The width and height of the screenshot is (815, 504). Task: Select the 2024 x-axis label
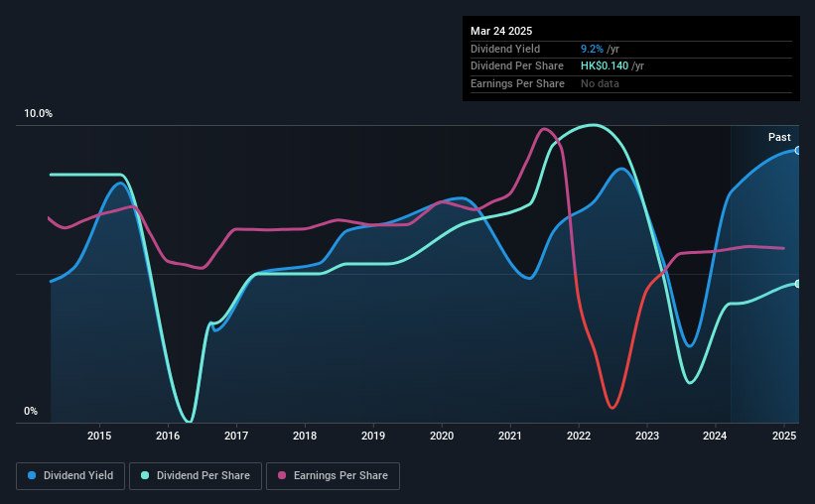tap(715, 436)
